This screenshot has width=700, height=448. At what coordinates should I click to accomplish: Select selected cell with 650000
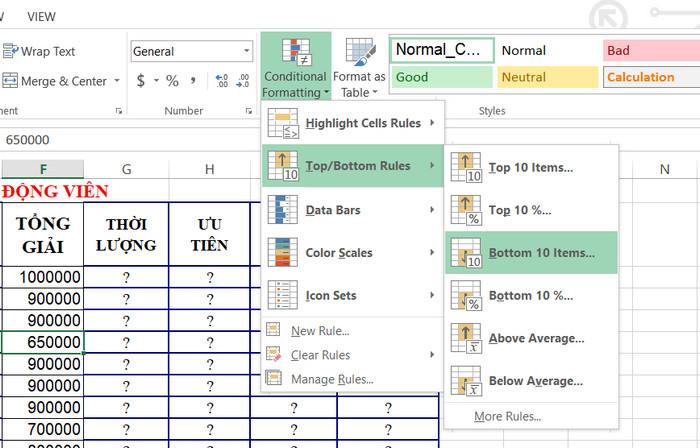coord(43,342)
